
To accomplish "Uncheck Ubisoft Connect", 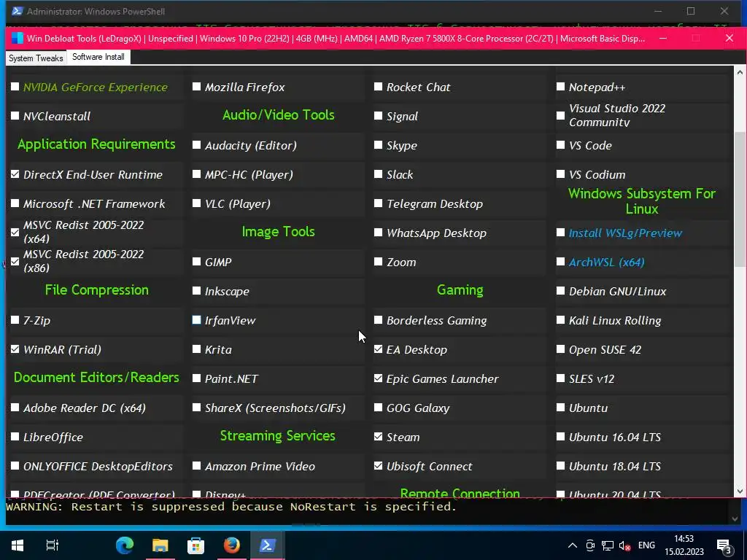I will click(379, 466).
